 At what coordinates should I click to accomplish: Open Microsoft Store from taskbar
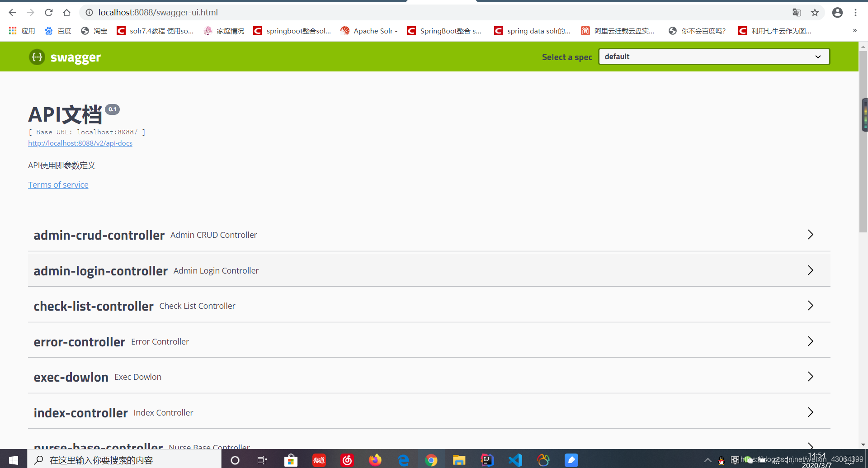tap(291, 460)
